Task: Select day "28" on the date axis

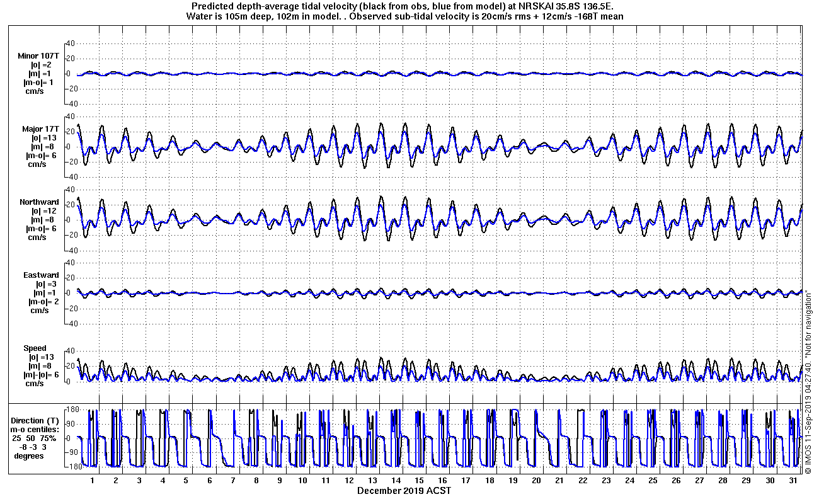Action: (x=723, y=481)
